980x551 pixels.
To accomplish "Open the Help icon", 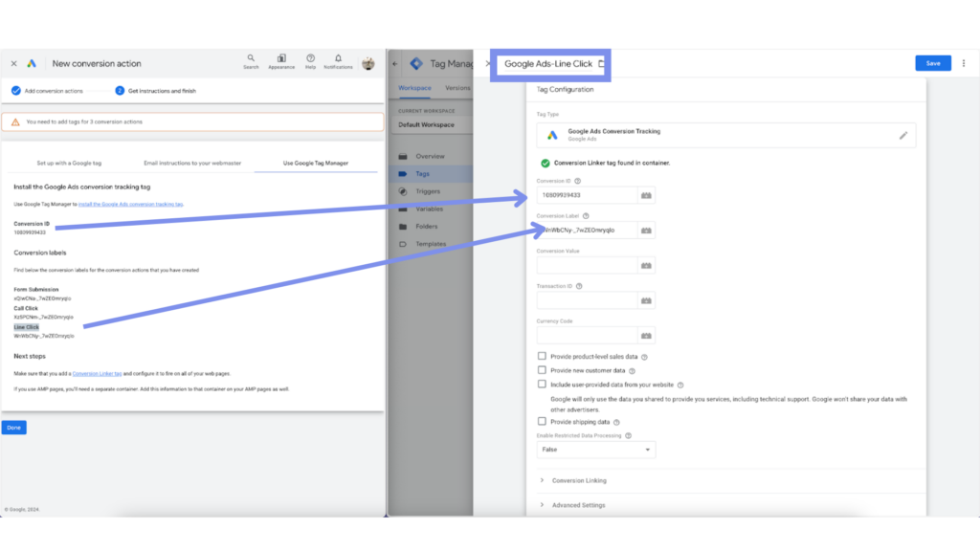I will click(x=310, y=61).
